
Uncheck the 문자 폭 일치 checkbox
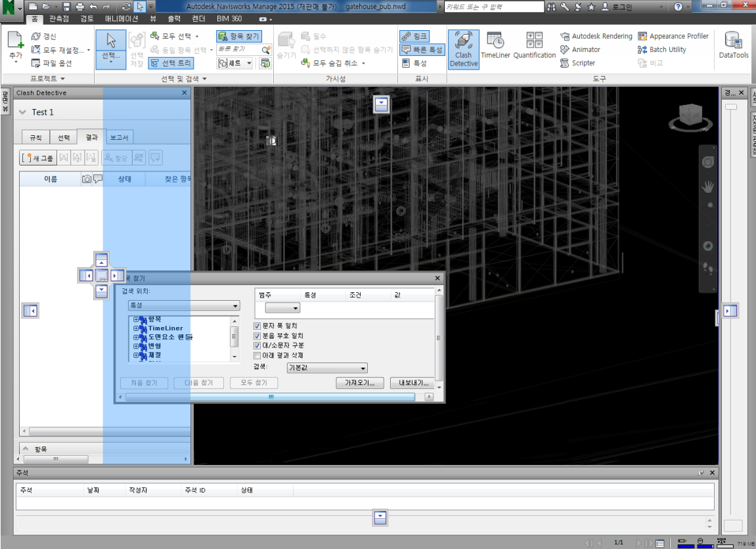click(257, 326)
